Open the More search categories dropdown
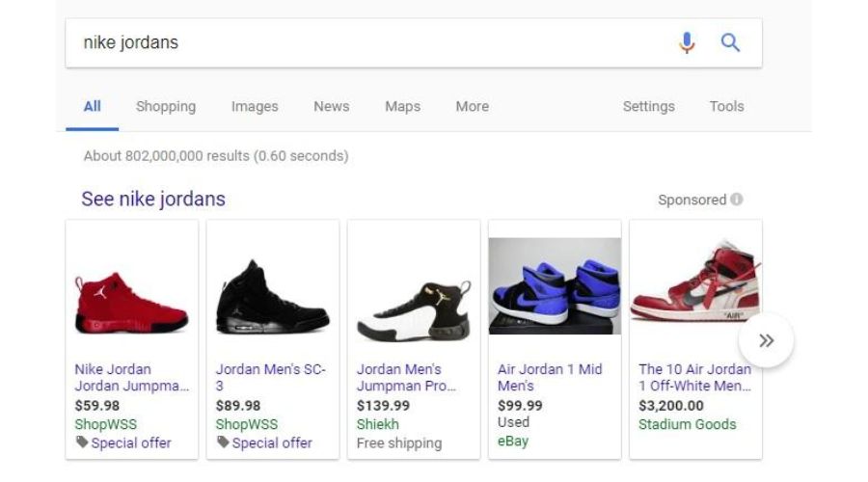The width and height of the screenshot is (868, 482). (x=473, y=106)
